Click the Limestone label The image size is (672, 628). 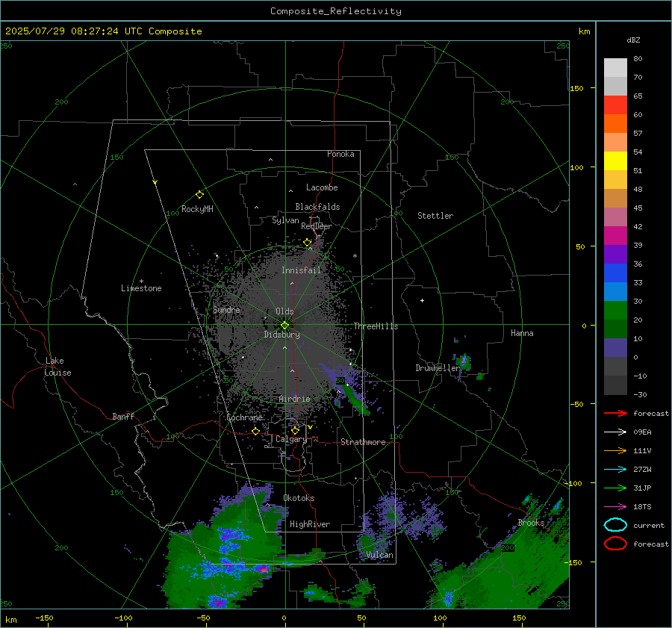141,288
